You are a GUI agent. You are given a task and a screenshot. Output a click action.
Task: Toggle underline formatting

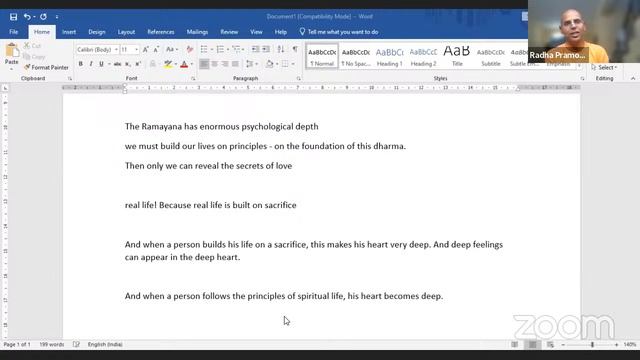tap(101, 64)
